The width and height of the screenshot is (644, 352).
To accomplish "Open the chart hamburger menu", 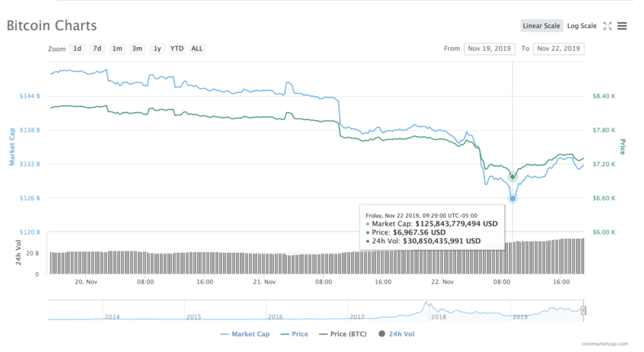I will click(x=622, y=26).
